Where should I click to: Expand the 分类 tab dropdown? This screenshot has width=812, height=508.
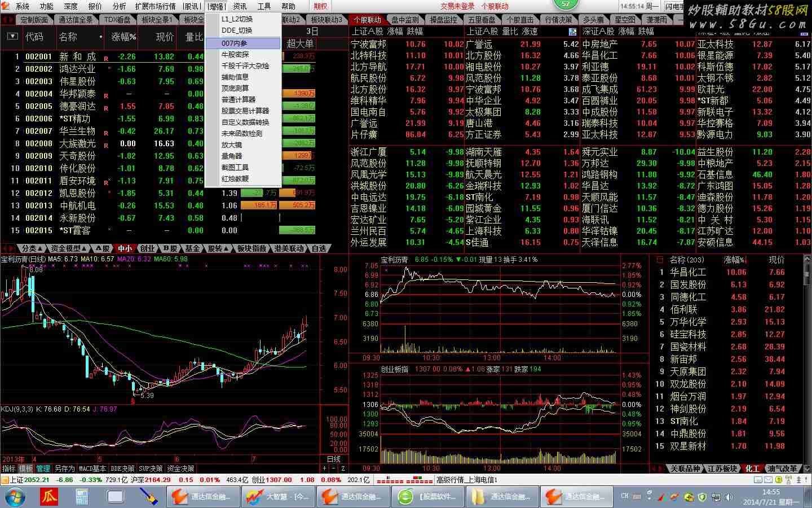coord(40,248)
